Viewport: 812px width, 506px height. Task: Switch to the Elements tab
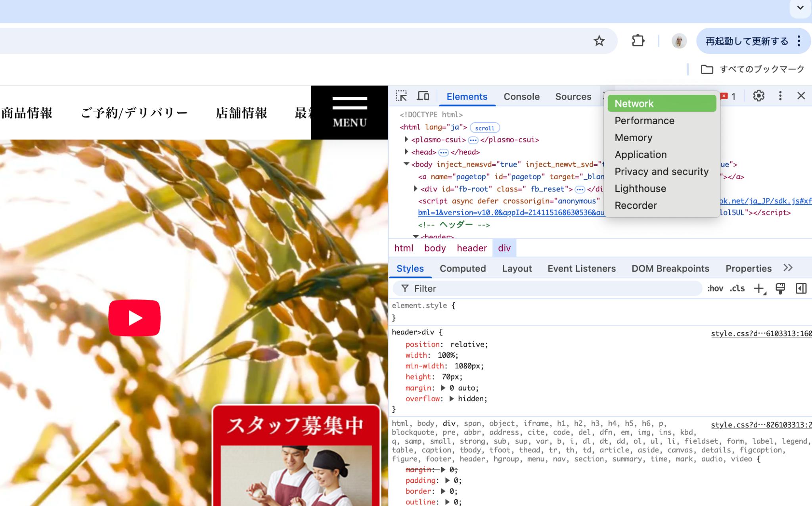pyautogui.click(x=467, y=97)
